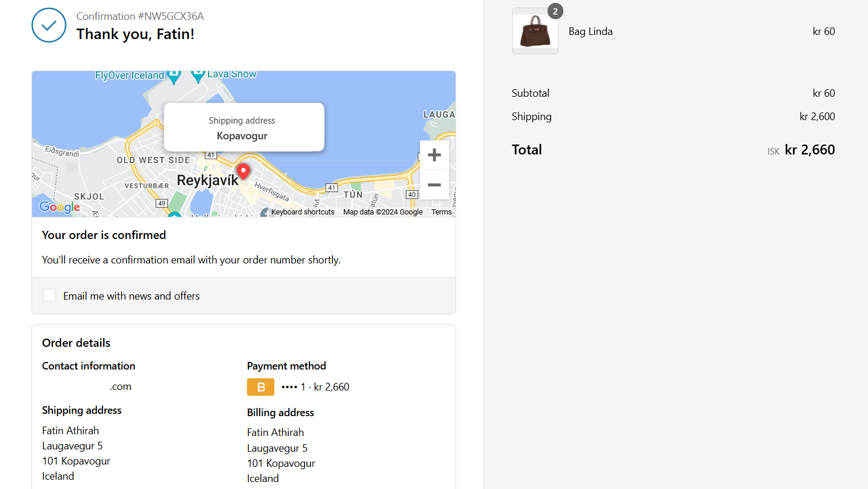Click the Reykjavík label on the map
This screenshot has width=868, height=489.
(x=207, y=181)
